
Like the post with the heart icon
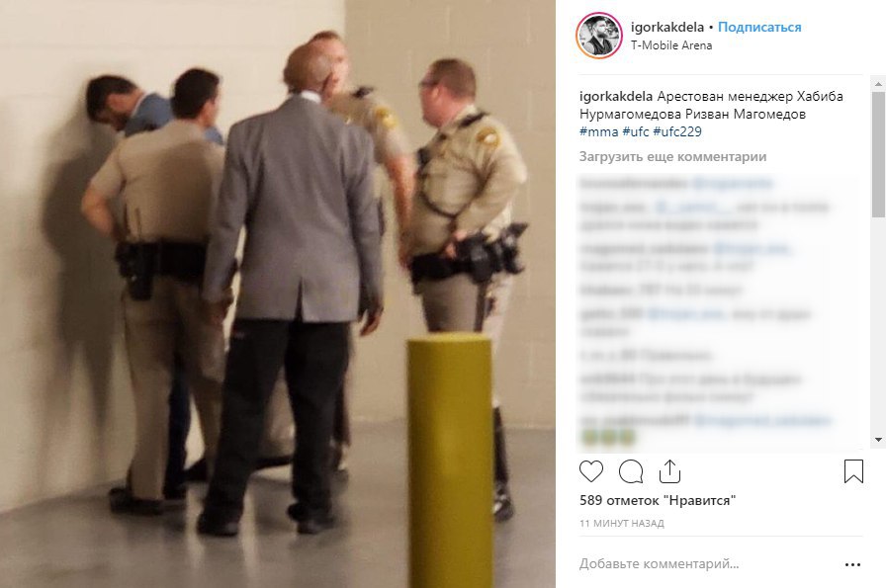tap(591, 471)
